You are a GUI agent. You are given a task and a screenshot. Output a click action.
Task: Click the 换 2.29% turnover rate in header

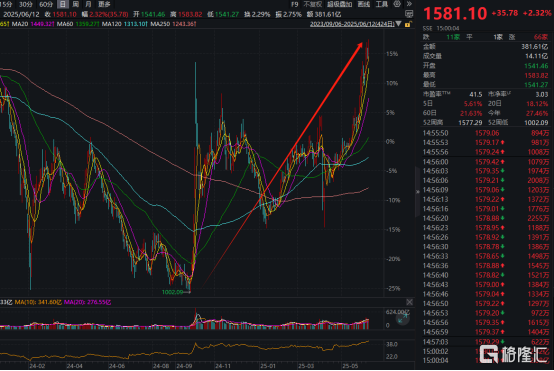click(x=257, y=14)
